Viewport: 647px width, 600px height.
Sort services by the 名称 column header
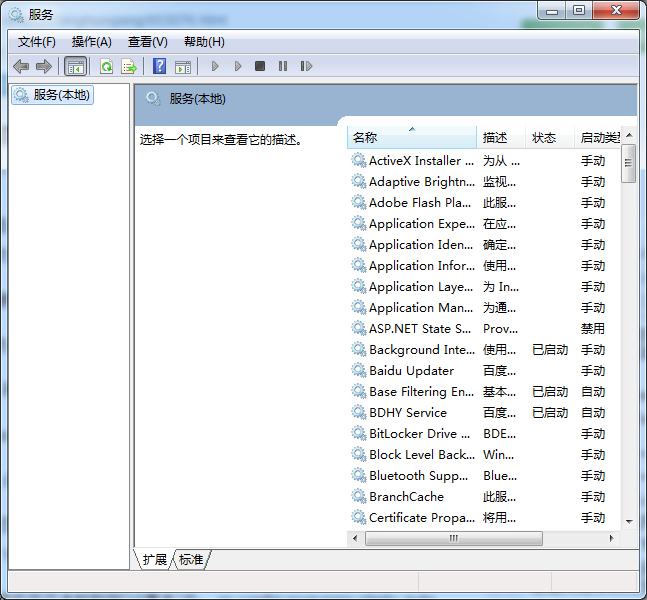click(x=411, y=138)
